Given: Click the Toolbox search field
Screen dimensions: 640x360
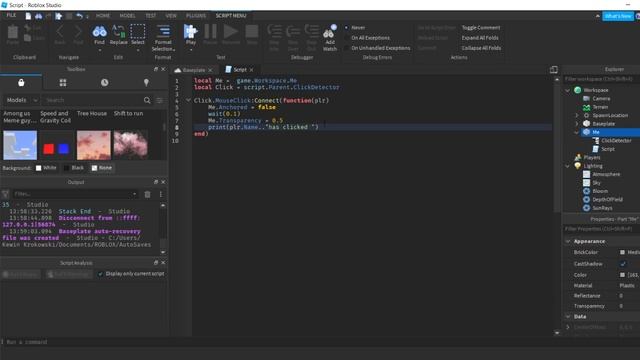Looking at the screenshot, I should 93,100.
